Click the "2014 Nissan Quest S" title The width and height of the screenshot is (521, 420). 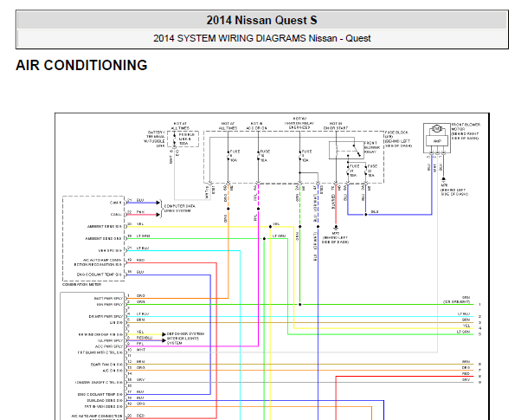coord(262,20)
